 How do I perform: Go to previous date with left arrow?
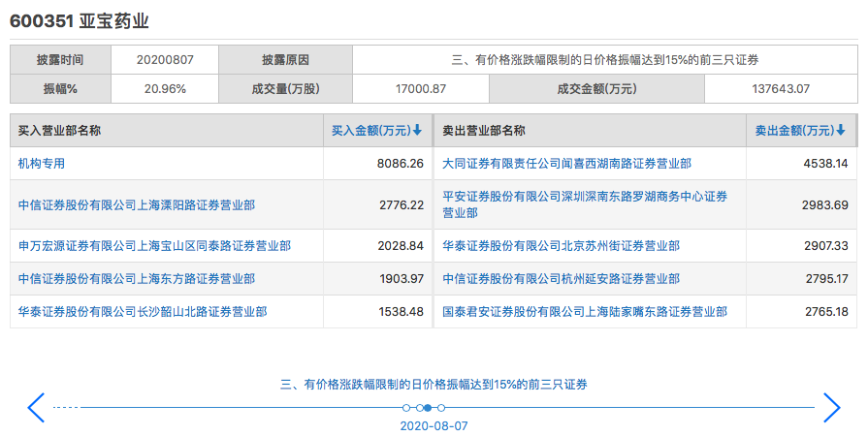[x=36, y=408]
